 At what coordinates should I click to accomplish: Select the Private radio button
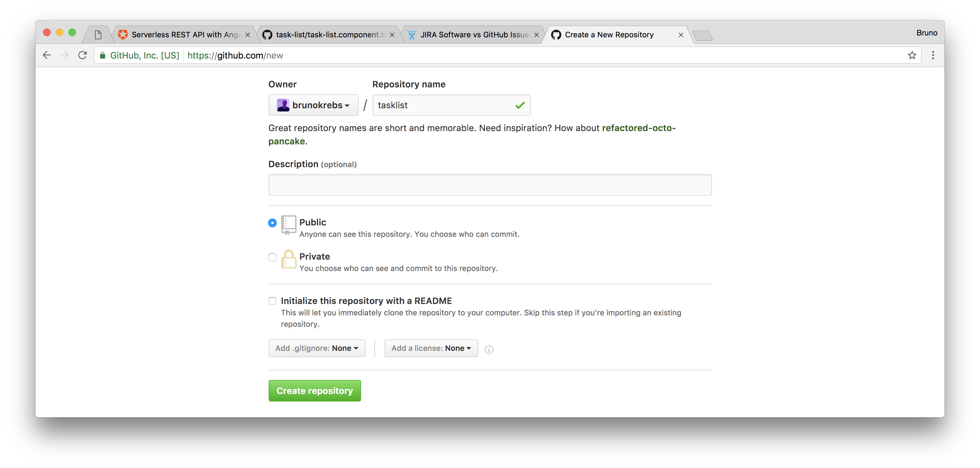[x=272, y=257]
